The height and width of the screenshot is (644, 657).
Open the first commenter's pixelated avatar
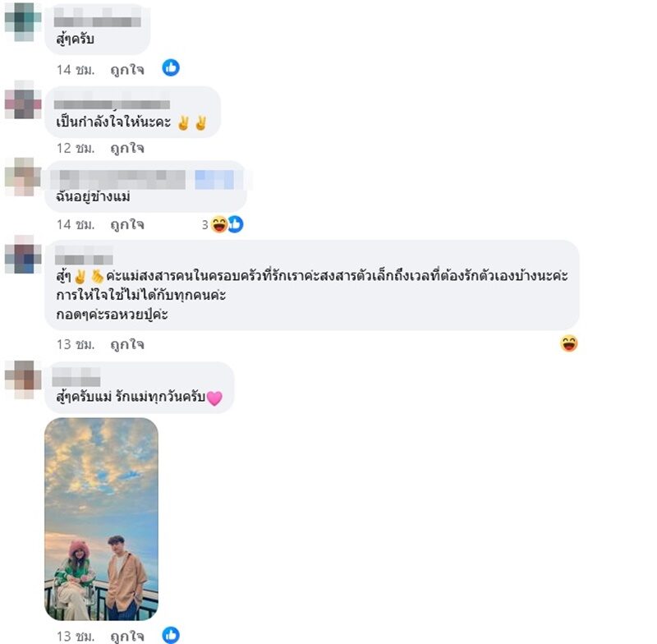pos(23,21)
